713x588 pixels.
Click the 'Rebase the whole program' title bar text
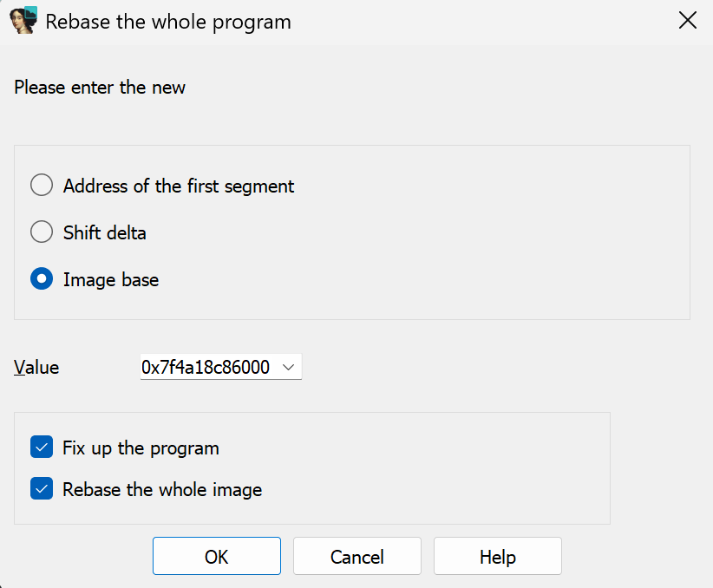coord(168,23)
